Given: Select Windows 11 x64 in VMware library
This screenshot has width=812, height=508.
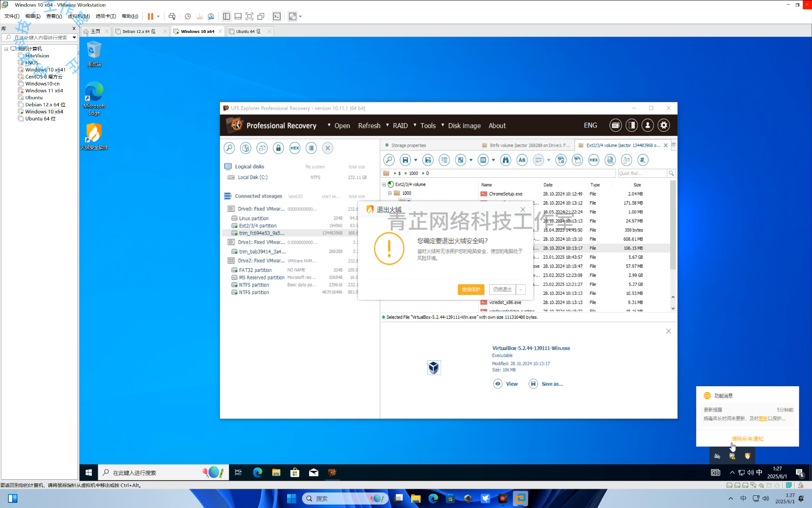Looking at the screenshot, I should click(44, 91).
